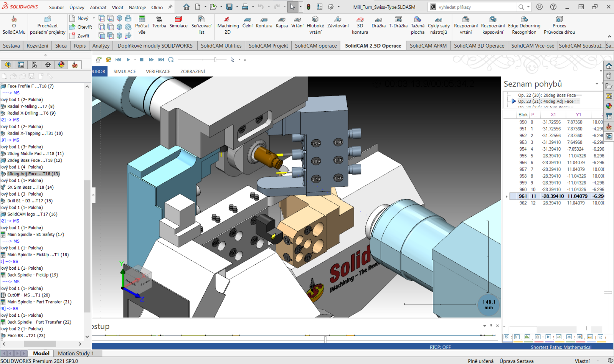
Task: Open the ZOBRAZENÍ simulator tab
Action: pos(193,71)
